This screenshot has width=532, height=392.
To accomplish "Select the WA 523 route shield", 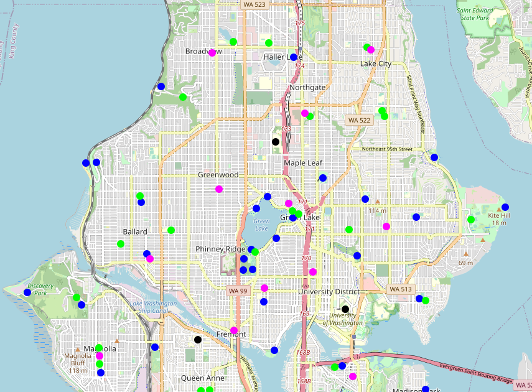I will pyautogui.click(x=253, y=4).
